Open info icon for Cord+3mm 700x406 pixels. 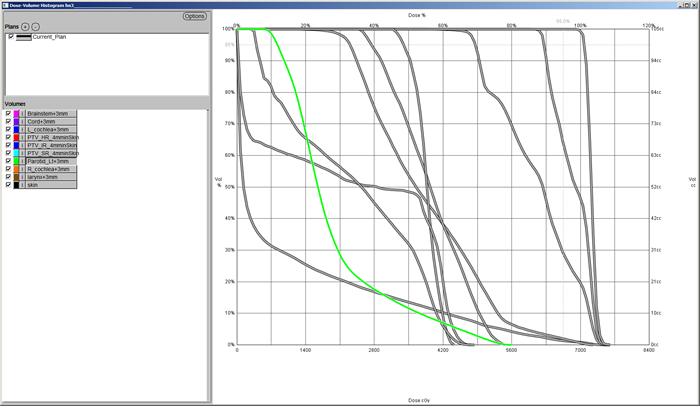(23, 122)
